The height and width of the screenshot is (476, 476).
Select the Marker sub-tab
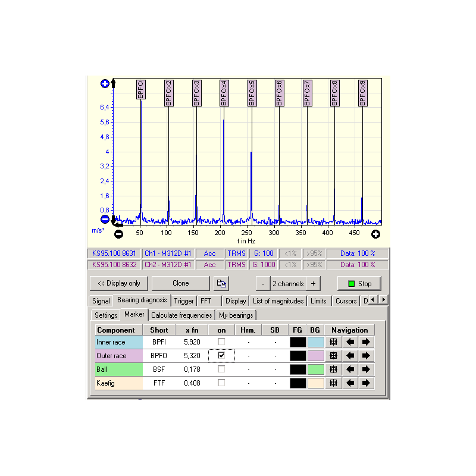click(134, 315)
